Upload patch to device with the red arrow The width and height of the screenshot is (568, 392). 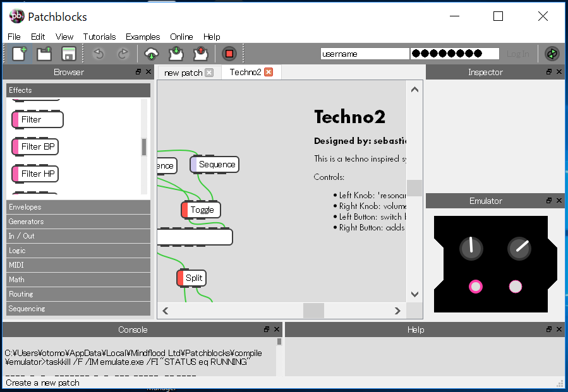[200, 54]
